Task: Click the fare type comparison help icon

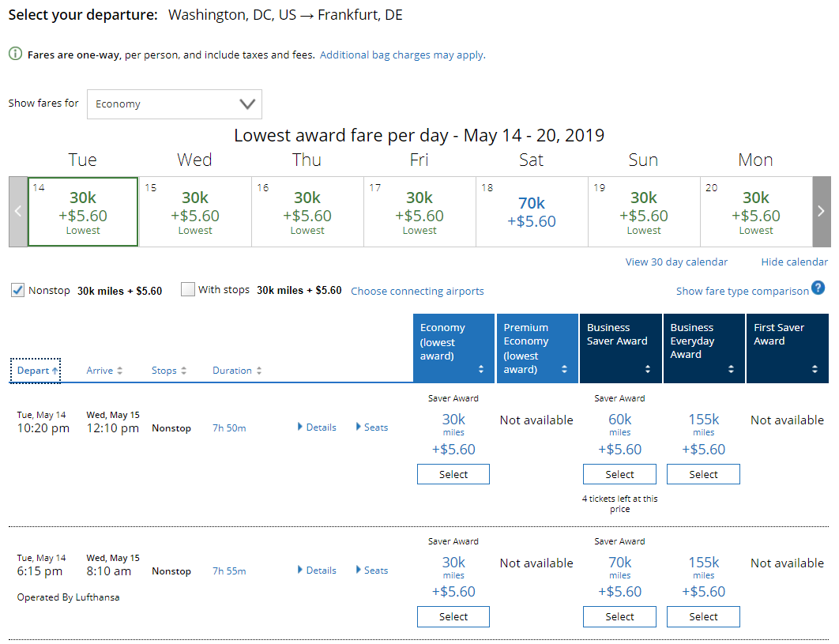Action: click(818, 288)
